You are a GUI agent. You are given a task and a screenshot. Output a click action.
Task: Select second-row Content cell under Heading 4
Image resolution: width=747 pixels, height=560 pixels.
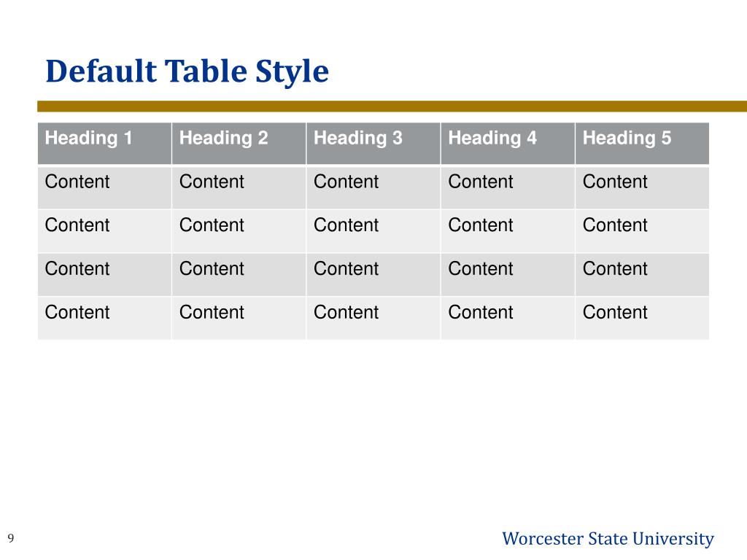click(508, 231)
